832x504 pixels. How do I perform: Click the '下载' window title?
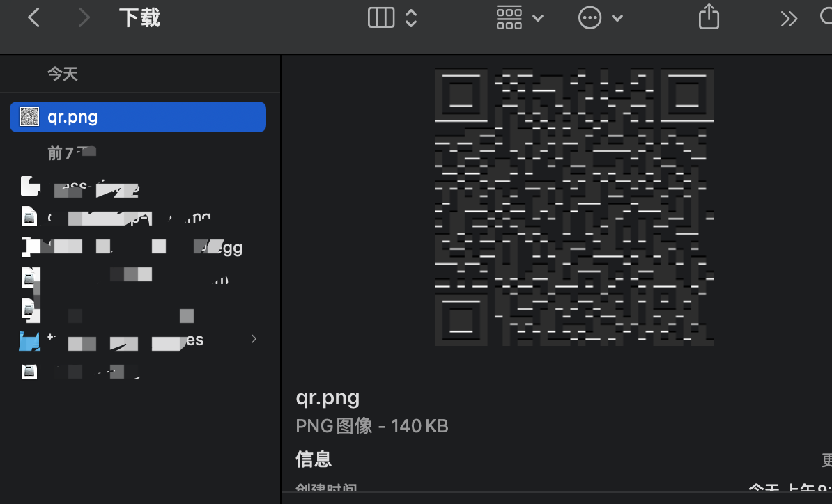pos(139,18)
